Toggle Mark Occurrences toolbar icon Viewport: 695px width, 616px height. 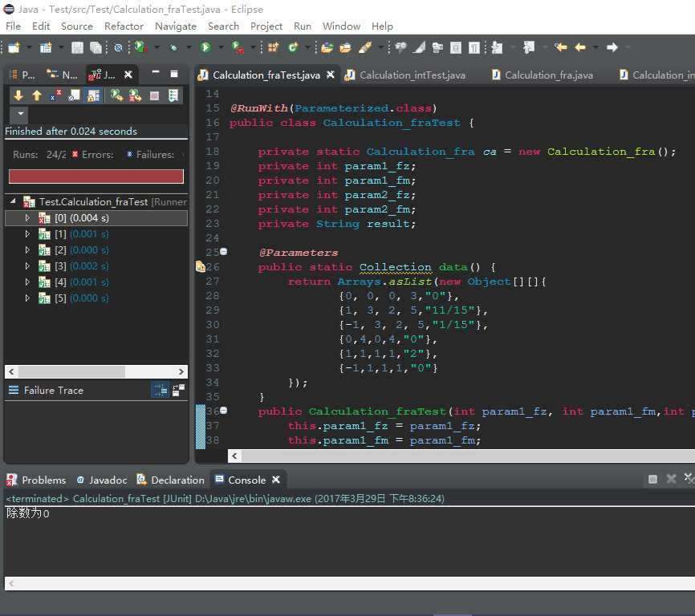click(419, 47)
